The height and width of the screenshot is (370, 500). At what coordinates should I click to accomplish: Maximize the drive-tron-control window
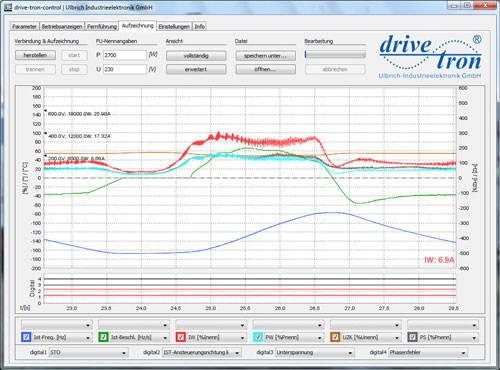click(468, 6)
